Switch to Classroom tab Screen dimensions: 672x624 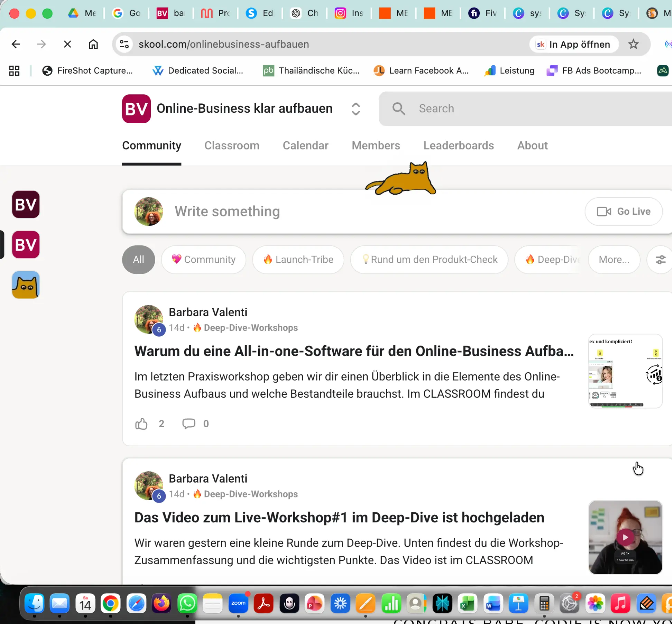tap(232, 146)
